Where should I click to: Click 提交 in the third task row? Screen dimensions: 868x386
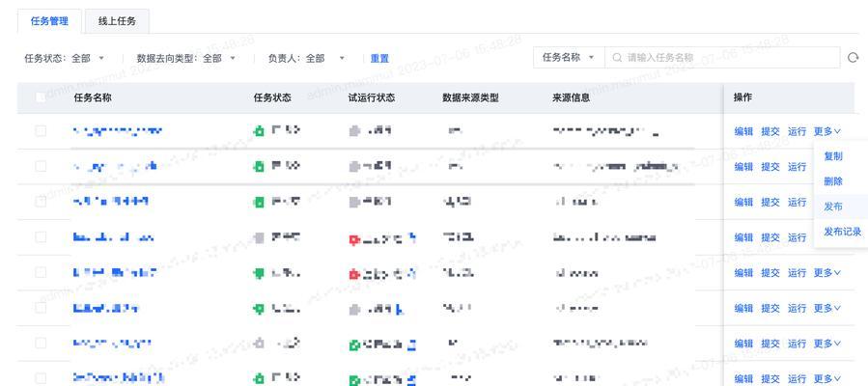pos(770,203)
